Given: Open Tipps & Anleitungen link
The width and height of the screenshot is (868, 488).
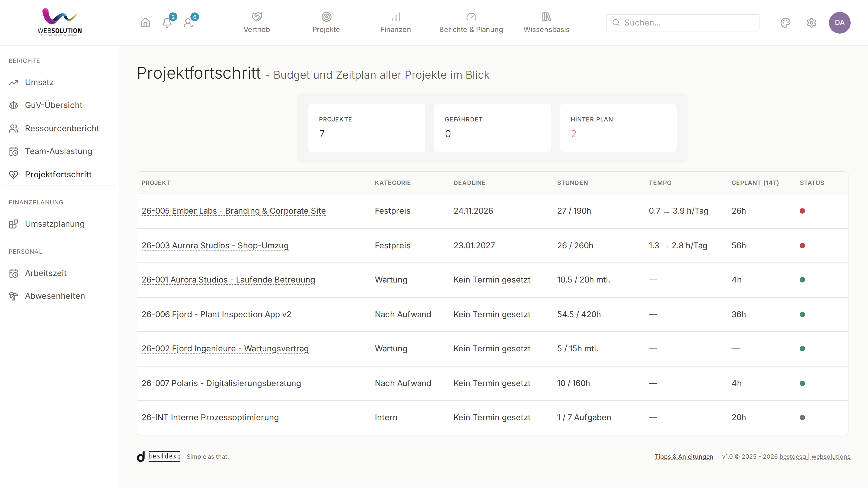Looking at the screenshot, I should (684, 457).
